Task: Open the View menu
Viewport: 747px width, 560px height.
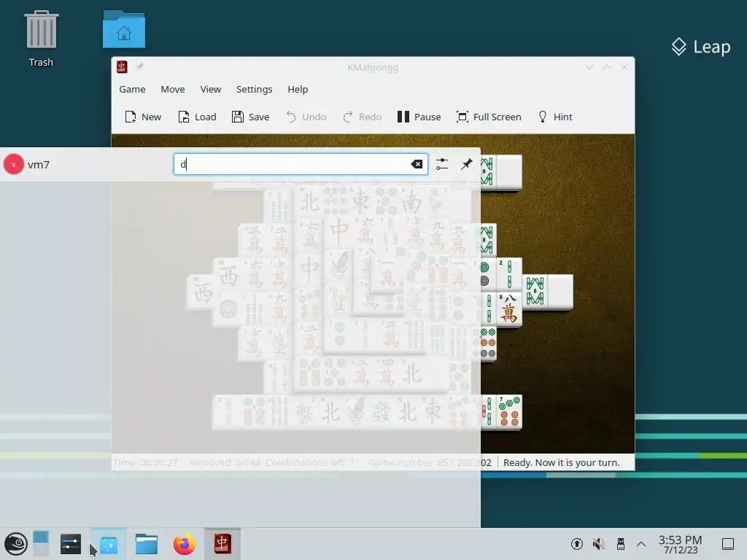Action: tap(211, 89)
